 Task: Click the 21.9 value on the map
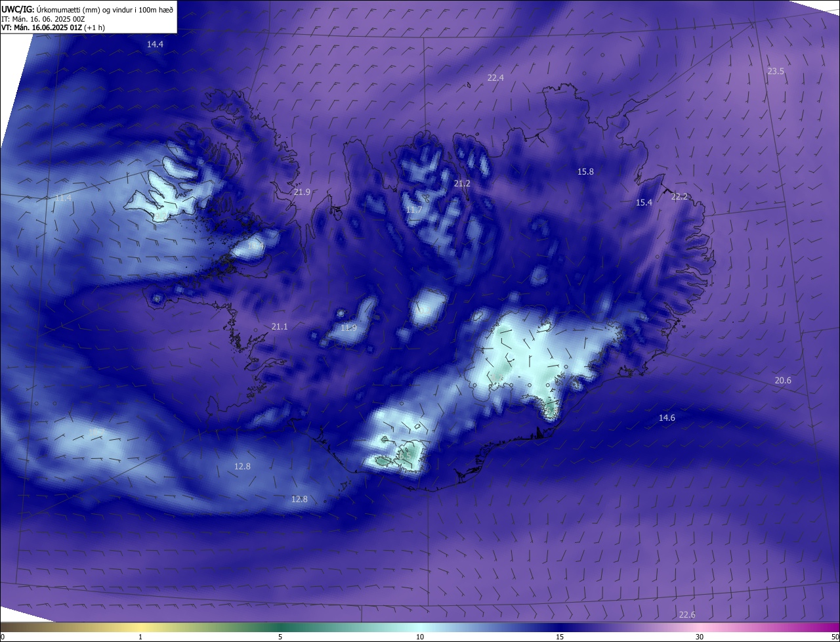[x=302, y=192]
